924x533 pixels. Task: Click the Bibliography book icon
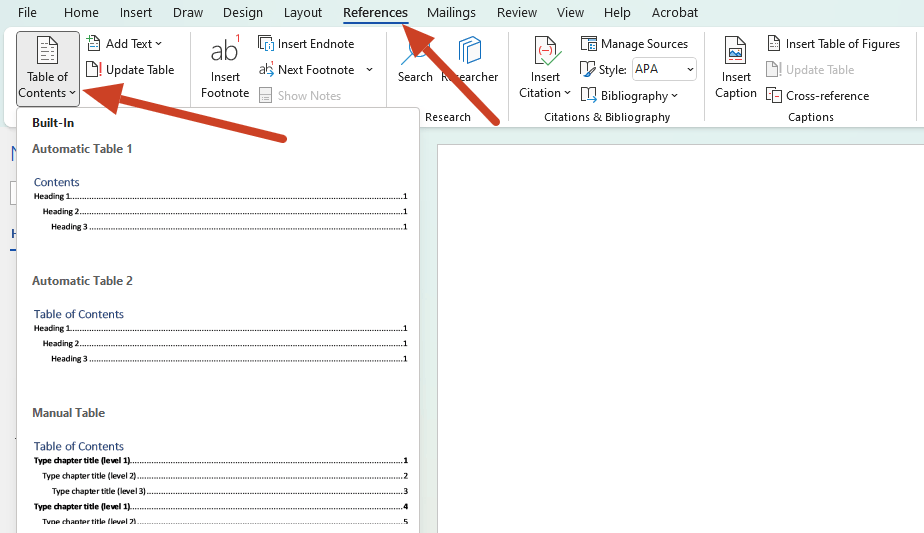click(588, 95)
